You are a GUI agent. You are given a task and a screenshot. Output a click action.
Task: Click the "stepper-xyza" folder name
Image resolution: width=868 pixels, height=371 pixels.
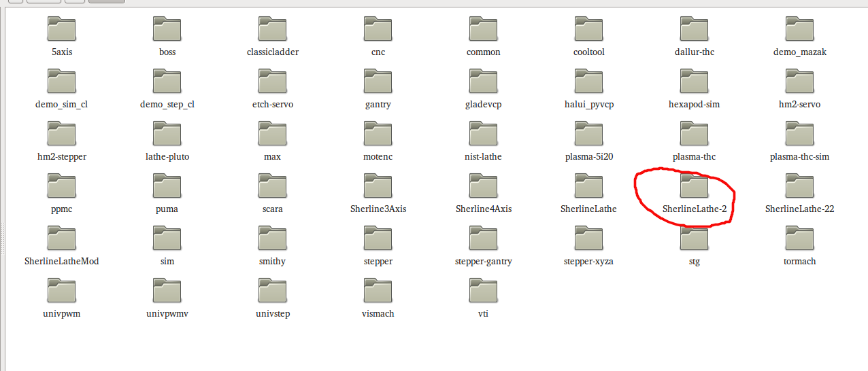[588, 261]
